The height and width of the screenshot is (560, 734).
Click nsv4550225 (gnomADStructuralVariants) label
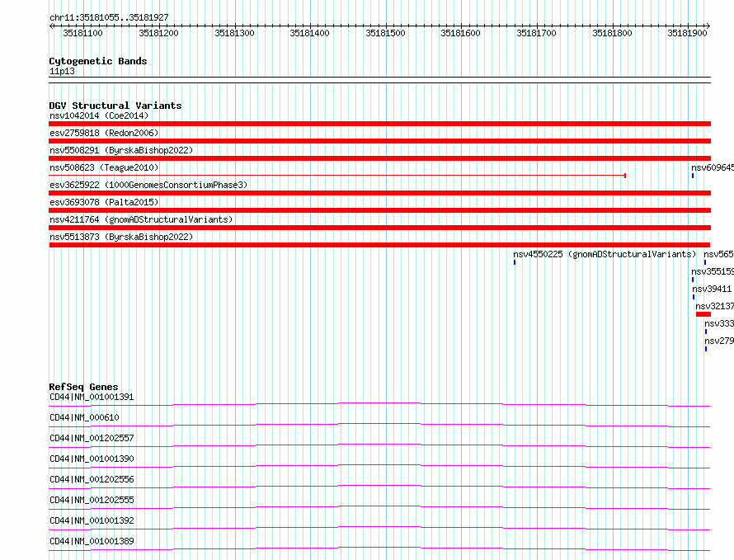[x=605, y=254]
